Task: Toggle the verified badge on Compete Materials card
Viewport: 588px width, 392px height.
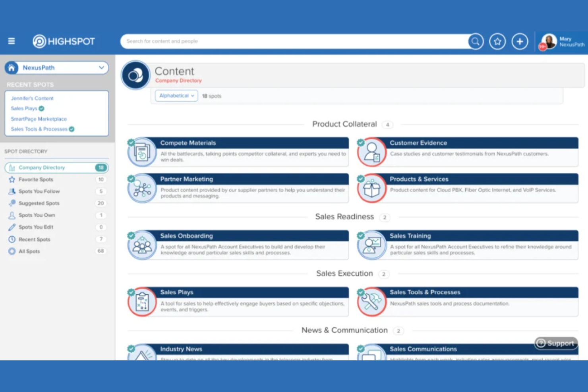Action: pyautogui.click(x=131, y=142)
